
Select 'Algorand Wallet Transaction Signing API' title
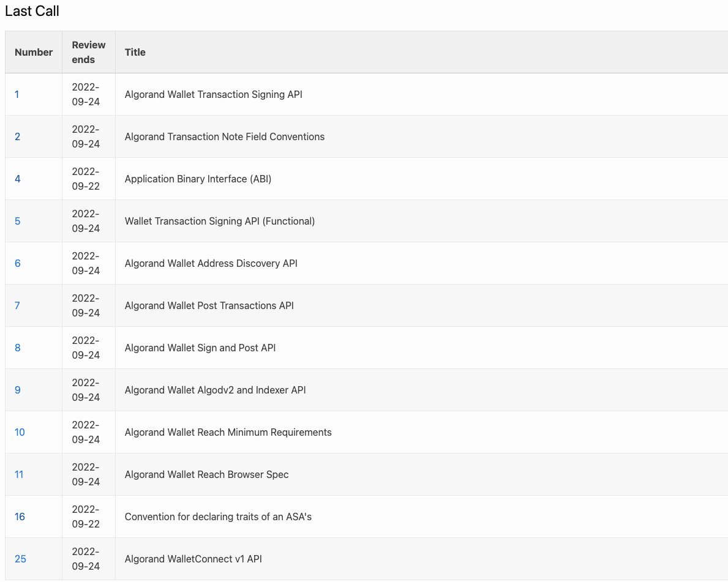213,95
